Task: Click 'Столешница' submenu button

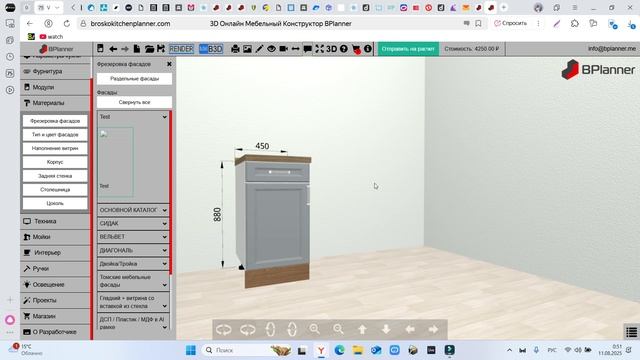Action: (55, 190)
